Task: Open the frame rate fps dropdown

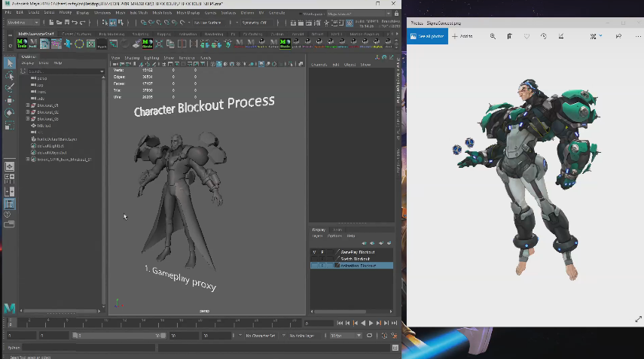Action: click(x=346, y=336)
